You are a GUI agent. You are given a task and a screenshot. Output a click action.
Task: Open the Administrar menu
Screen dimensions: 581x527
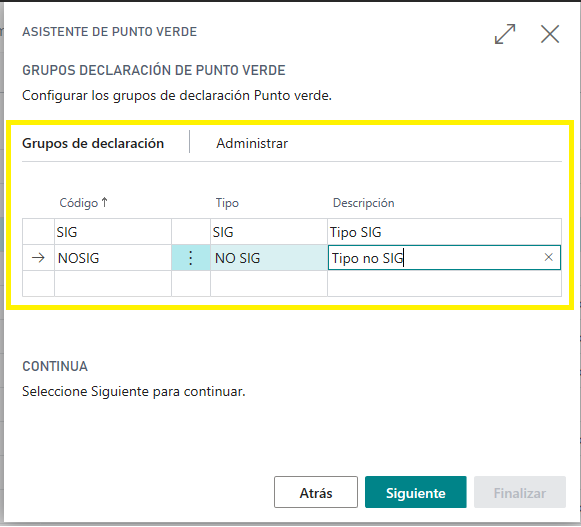pyautogui.click(x=252, y=143)
